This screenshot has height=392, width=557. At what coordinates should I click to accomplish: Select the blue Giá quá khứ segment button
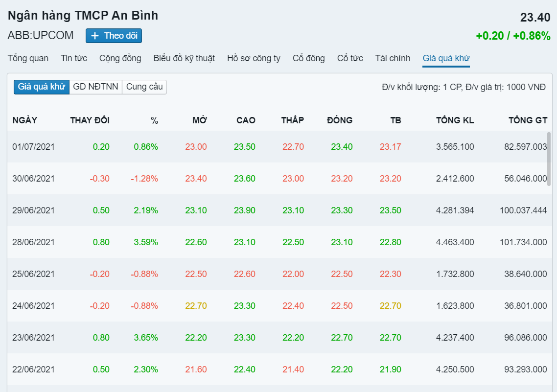click(42, 87)
